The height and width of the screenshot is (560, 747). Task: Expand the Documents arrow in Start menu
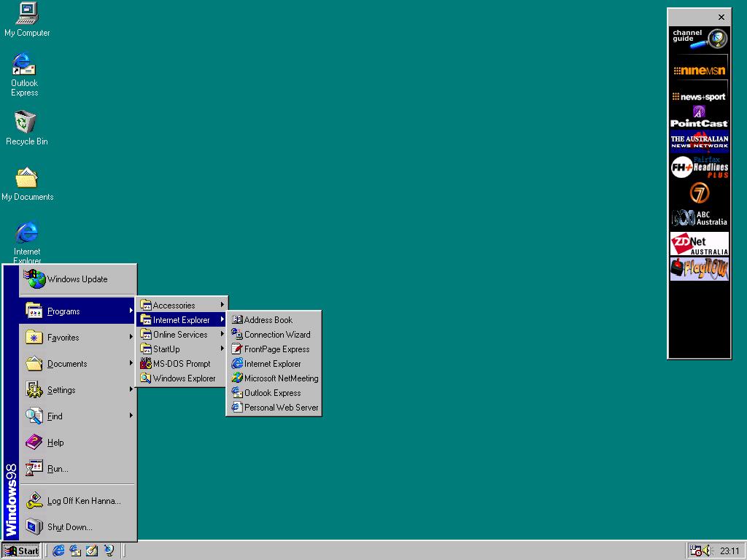pos(131,363)
